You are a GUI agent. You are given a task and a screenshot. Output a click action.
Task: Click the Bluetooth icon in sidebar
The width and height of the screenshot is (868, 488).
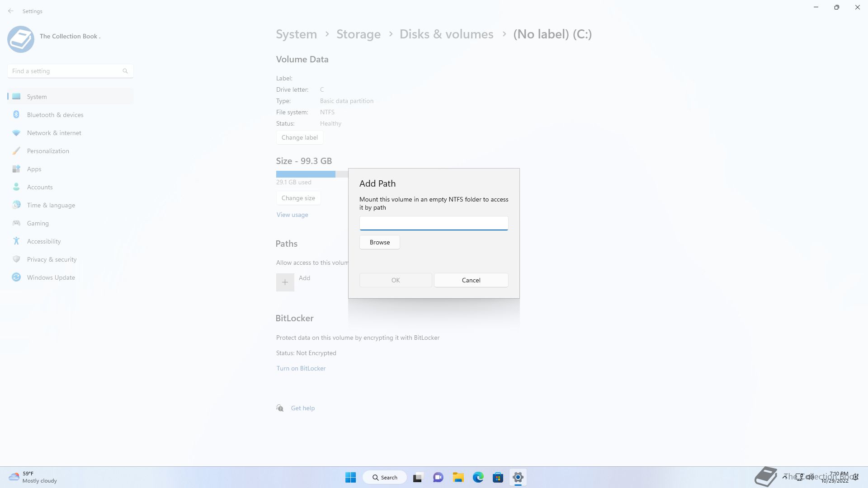click(x=16, y=114)
